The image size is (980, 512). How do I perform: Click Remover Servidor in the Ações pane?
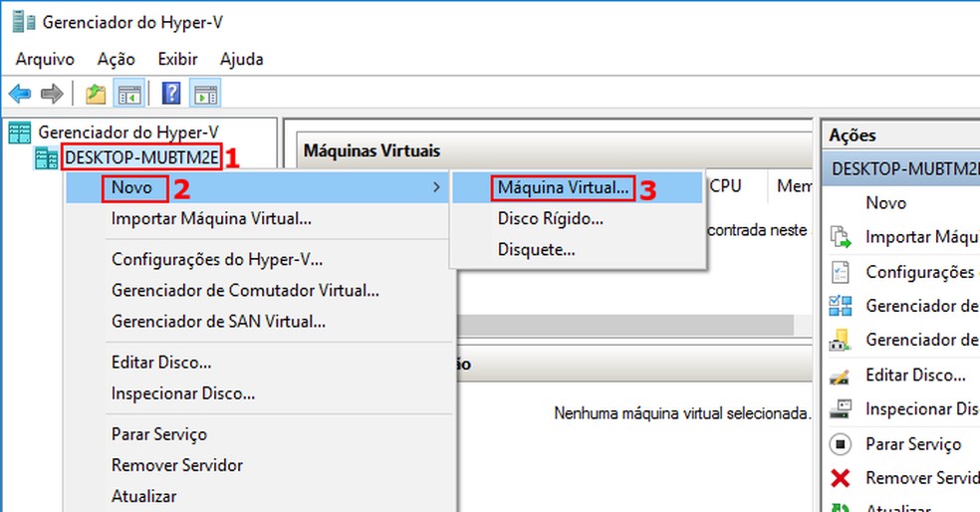(922, 477)
